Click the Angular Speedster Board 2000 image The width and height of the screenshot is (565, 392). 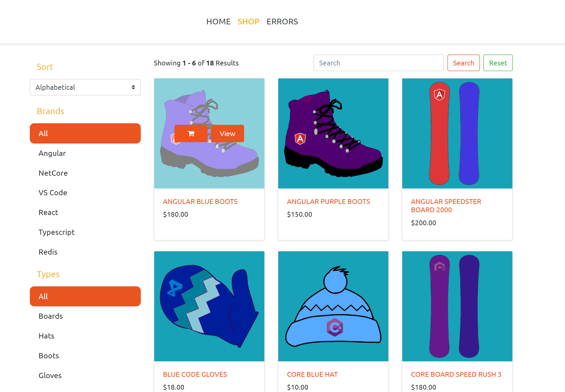457,133
